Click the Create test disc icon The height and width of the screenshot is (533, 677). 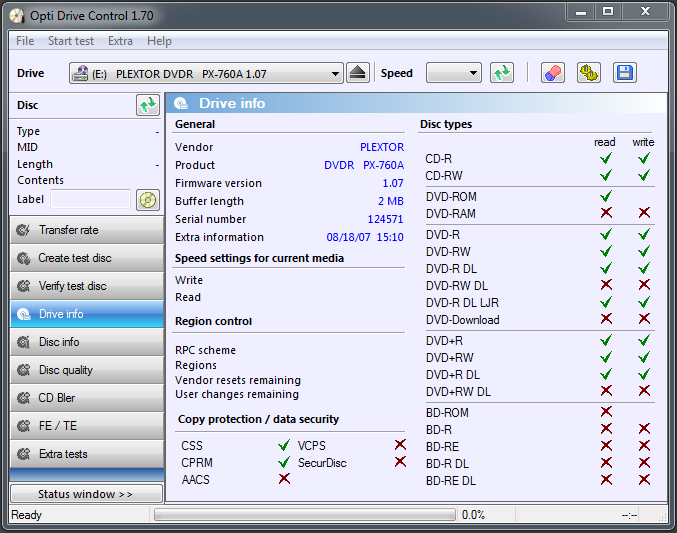pyautogui.click(x=23, y=258)
